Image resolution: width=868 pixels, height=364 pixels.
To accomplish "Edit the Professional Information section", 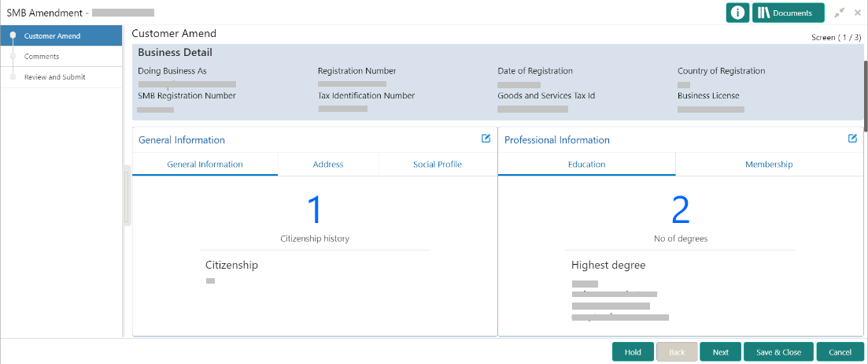I will 852,139.
